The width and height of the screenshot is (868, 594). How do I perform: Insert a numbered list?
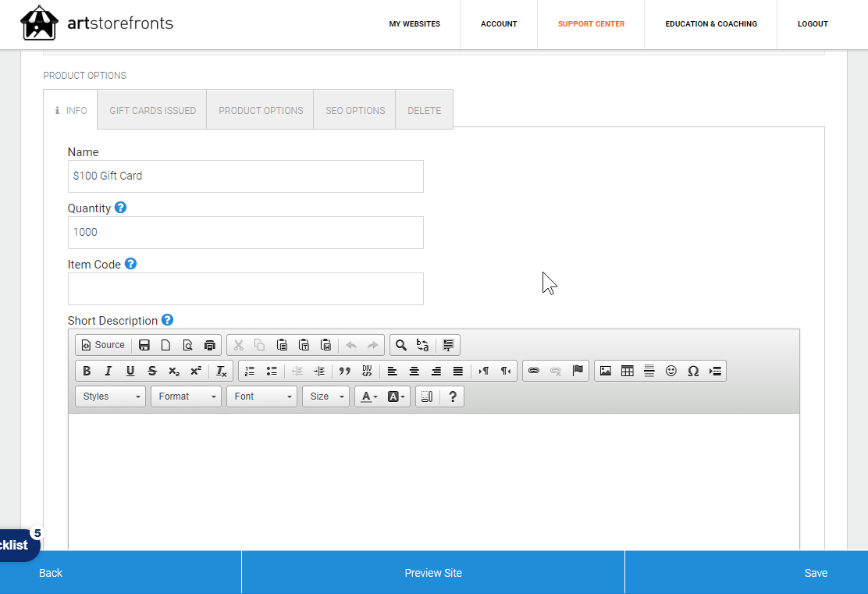(x=250, y=371)
